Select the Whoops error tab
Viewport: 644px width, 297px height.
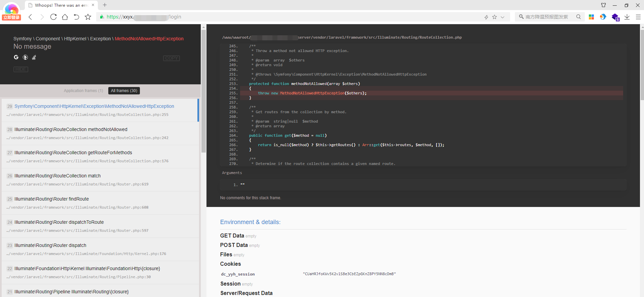(61, 5)
